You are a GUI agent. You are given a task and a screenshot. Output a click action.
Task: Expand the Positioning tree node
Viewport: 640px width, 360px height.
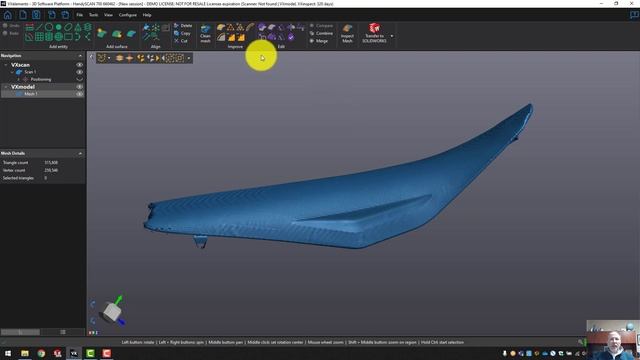[19, 79]
